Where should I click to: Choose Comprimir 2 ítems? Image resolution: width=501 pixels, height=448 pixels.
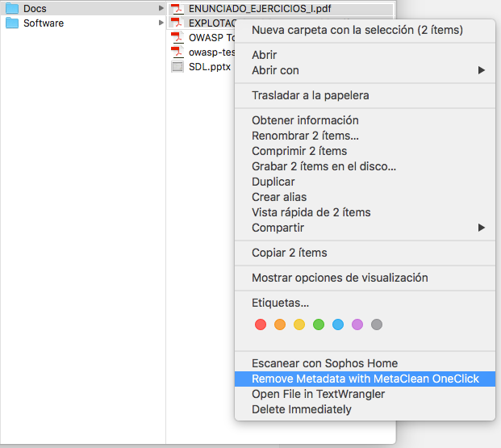point(299,151)
